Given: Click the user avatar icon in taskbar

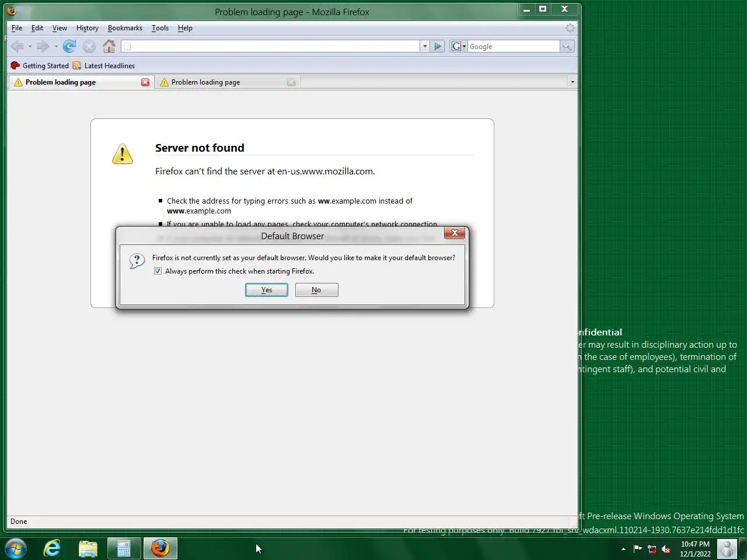Looking at the screenshot, I should coord(727,549).
